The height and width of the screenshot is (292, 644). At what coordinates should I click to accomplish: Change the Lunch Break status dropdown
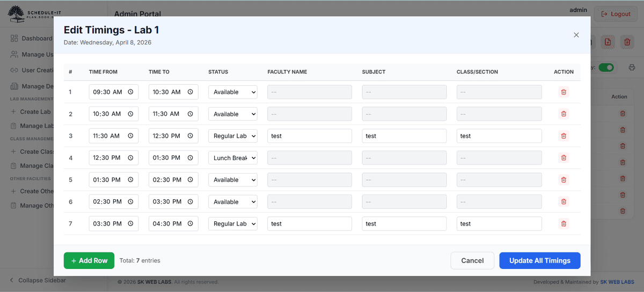click(233, 158)
